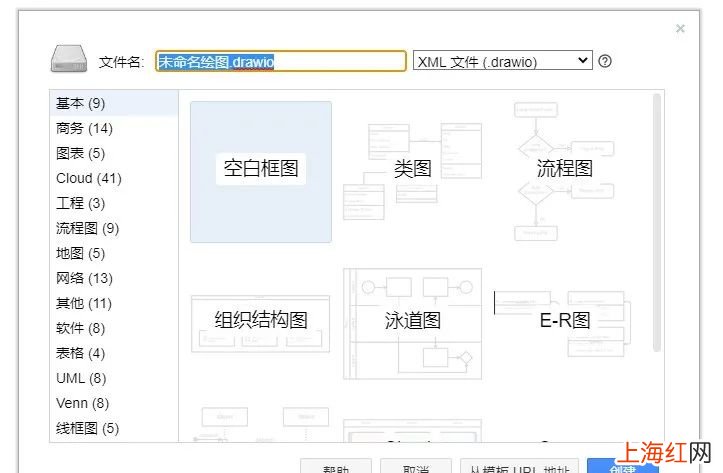Close the dialog with the X icon
Image resolution: width=723 pixels, height=473 pixels.
coord(680,29)
